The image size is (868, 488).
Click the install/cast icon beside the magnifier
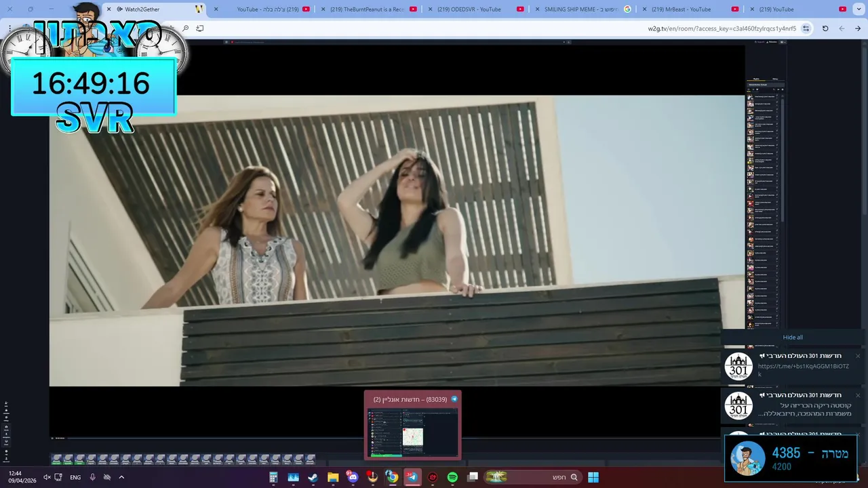pyautogui.click(x=200, y=28)
